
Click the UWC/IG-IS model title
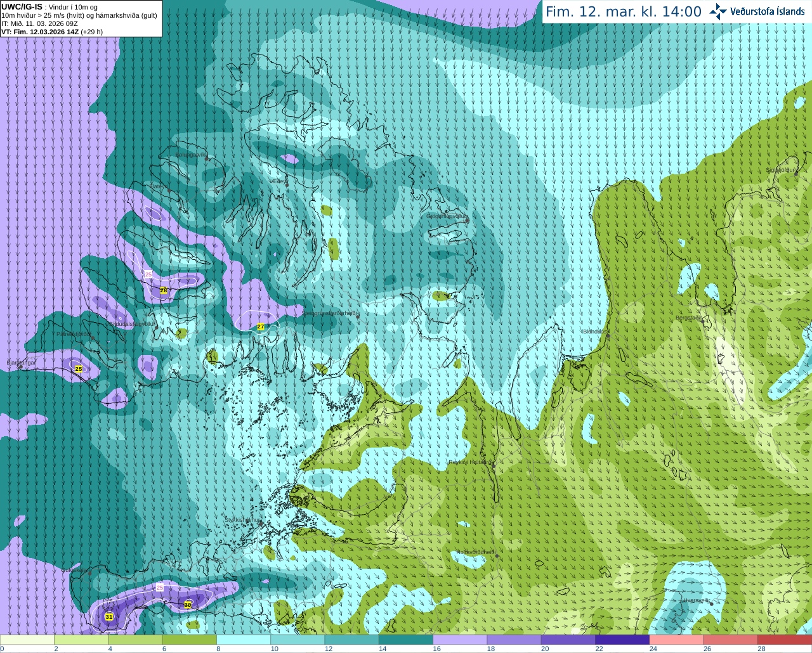tap(22, 7)
